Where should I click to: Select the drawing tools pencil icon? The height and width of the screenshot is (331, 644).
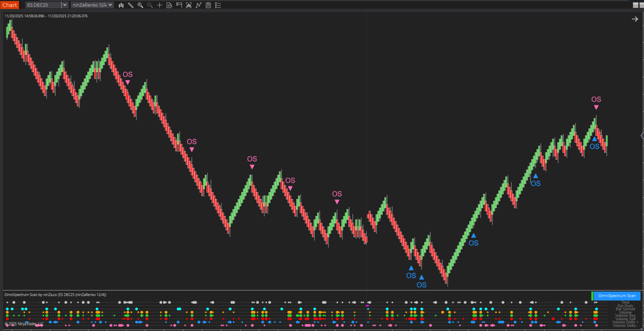[x=130, y=5]
